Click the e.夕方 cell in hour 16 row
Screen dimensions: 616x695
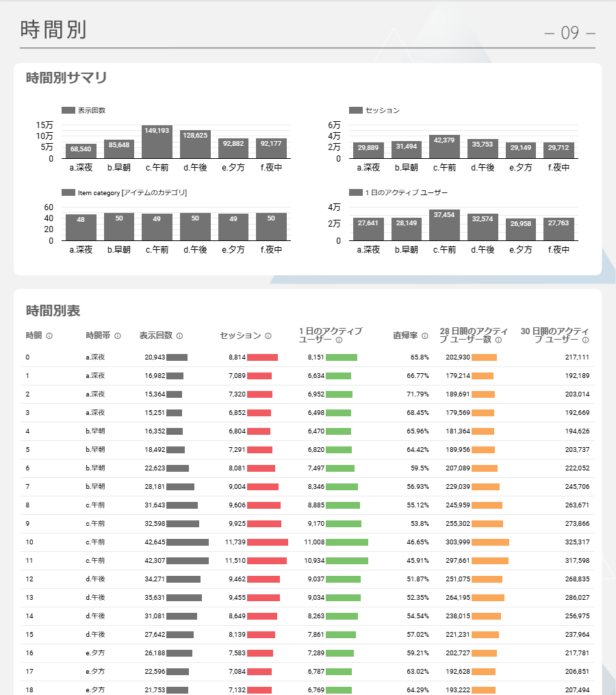click(95, 653)
